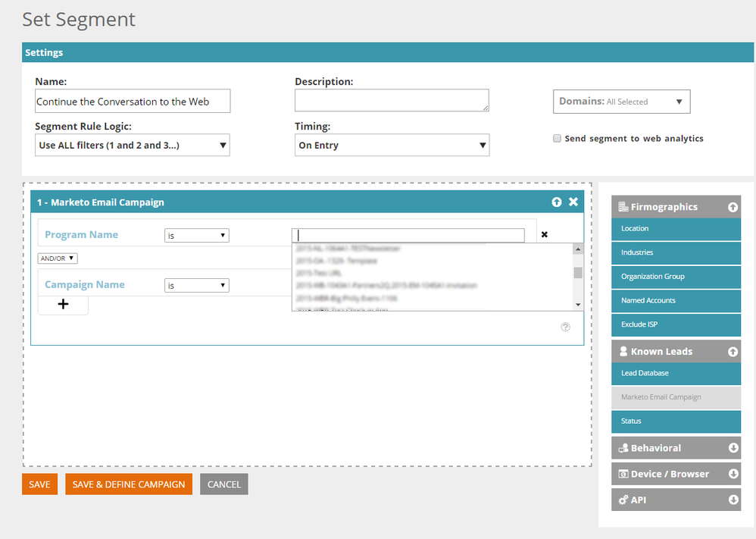Select the Named Accounts filter
Image resolution: width=756 pixels, height=539 pixels.
(x=676, y=301)
